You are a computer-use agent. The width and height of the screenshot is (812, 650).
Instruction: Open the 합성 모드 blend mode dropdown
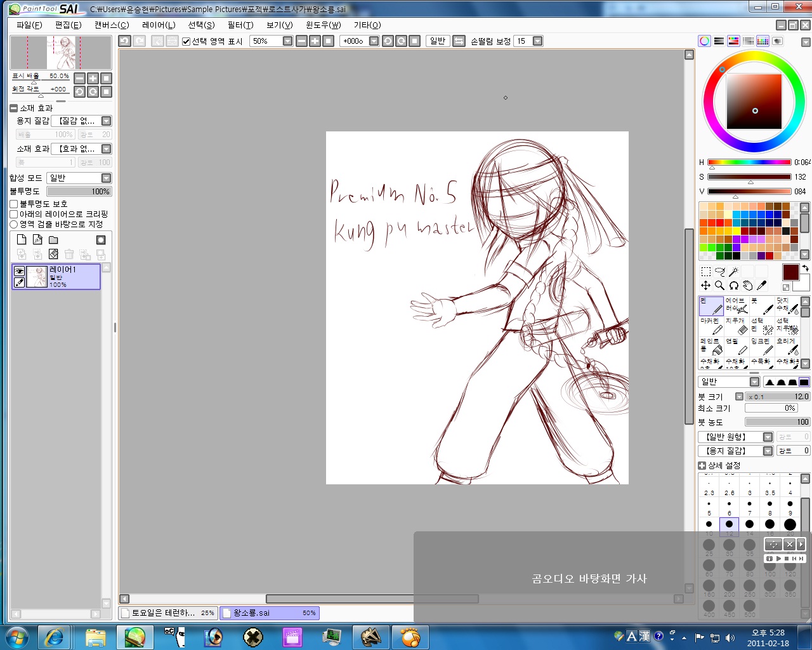tap(107, 178)
